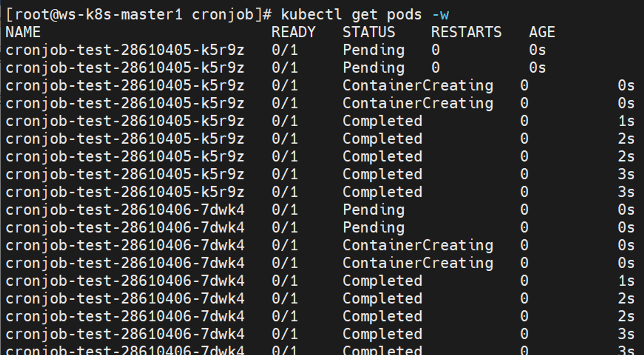
Task: Click the READY column header
Action: pyautogui.click(x=293, y=32)
